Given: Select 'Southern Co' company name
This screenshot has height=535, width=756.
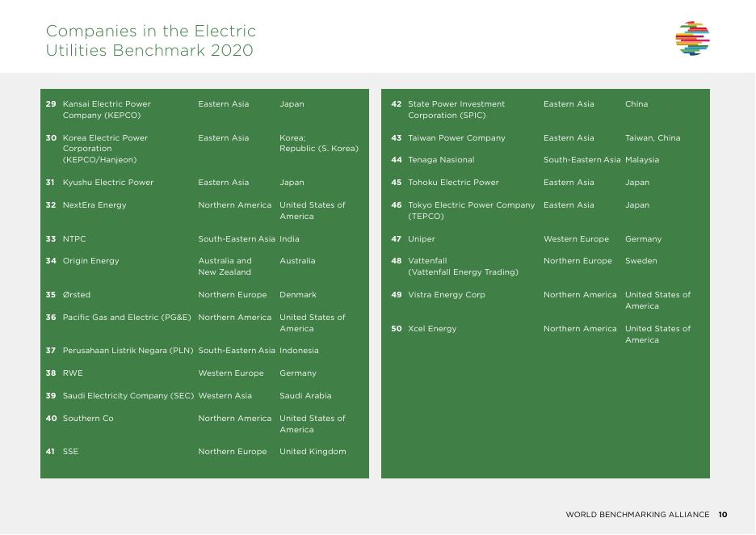Looking at the screenshot, I should (x=88, y=419).
